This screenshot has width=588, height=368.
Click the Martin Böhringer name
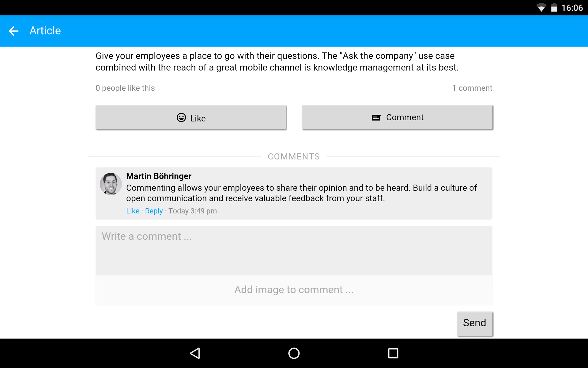click(x=159, y=176)
